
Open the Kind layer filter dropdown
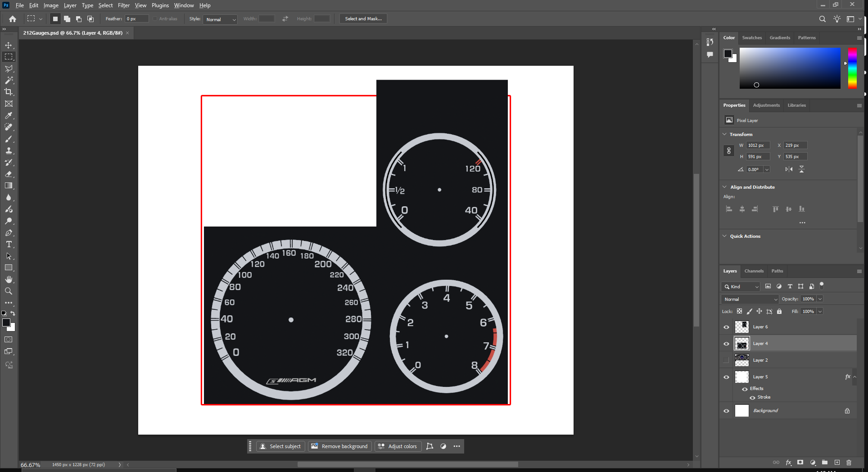tap(741, 286)
